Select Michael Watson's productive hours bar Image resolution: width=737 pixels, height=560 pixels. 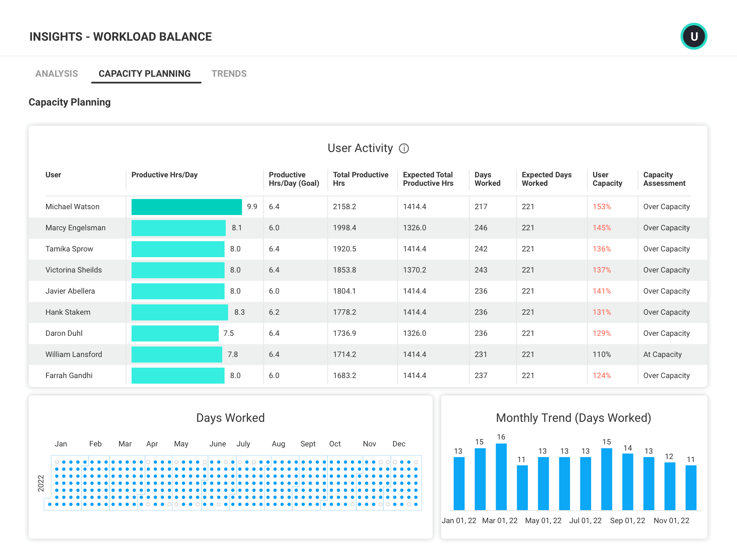pos(187,206)
